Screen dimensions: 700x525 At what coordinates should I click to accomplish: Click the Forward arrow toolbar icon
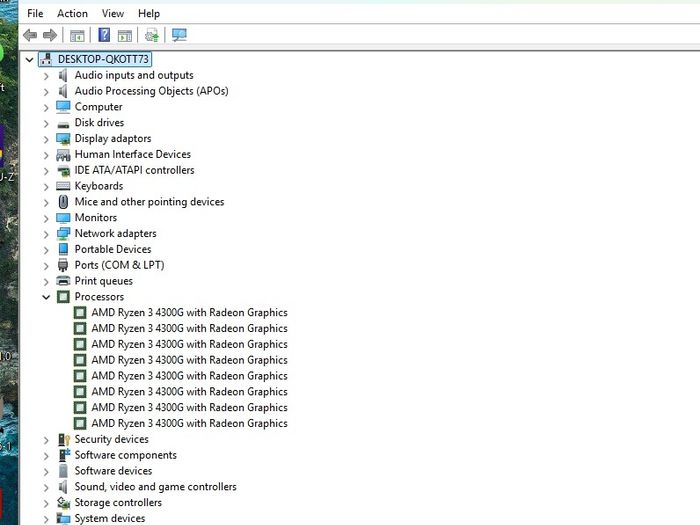pyautogui.click(x=50, y=35)
